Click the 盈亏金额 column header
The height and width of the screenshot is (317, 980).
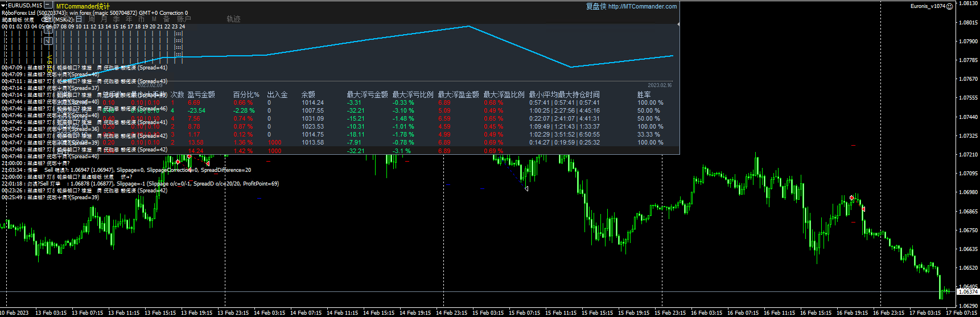coord(201,95)
